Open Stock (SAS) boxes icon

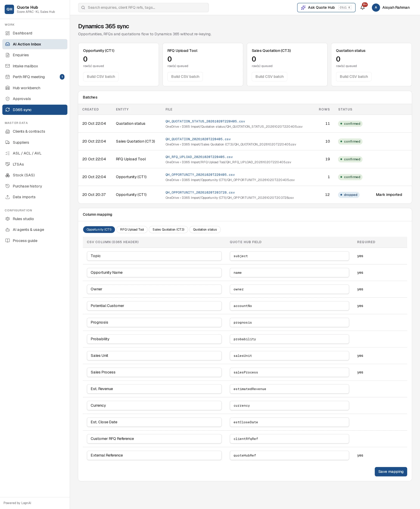click(x=8, y=175)
